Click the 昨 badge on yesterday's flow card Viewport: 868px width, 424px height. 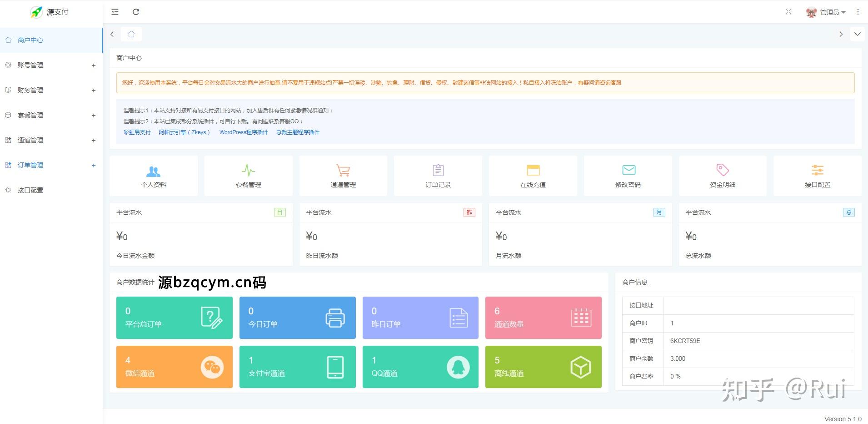pos(469,212)
